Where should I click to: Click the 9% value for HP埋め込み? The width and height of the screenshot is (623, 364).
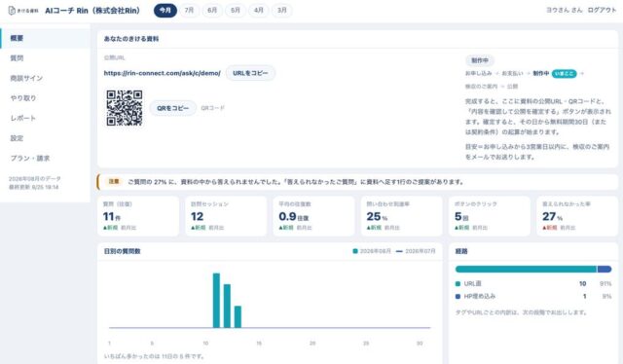[607, 297]
